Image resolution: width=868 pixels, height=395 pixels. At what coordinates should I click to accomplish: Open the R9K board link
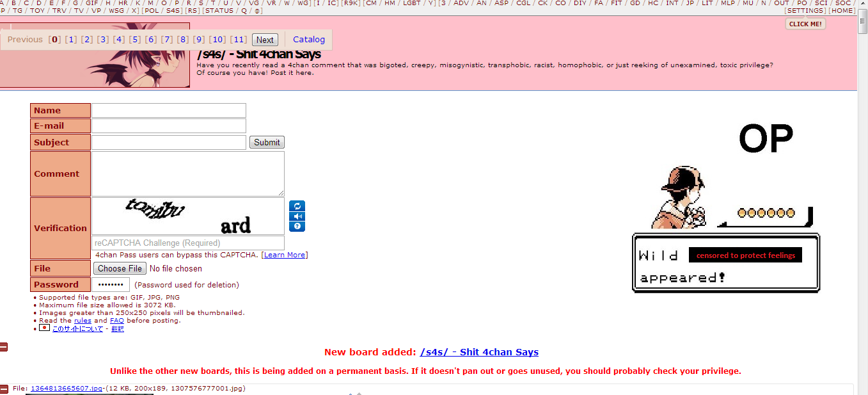(351, 3)
